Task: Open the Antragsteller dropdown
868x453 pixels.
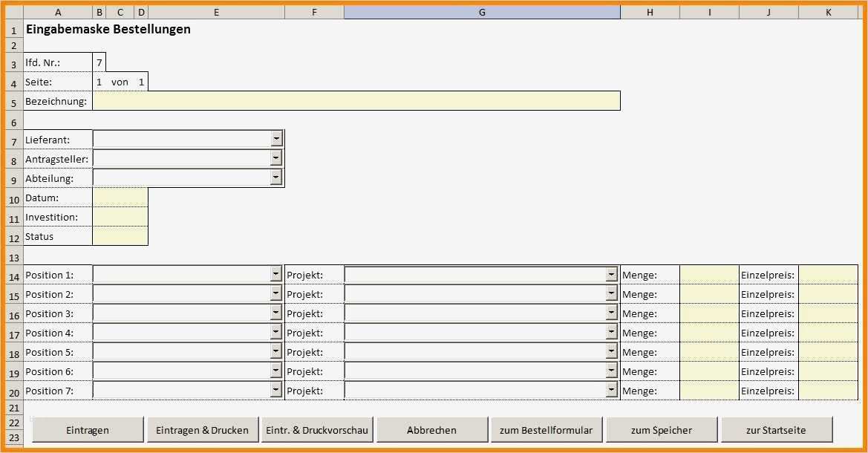Action: click(x=275, y=157)
